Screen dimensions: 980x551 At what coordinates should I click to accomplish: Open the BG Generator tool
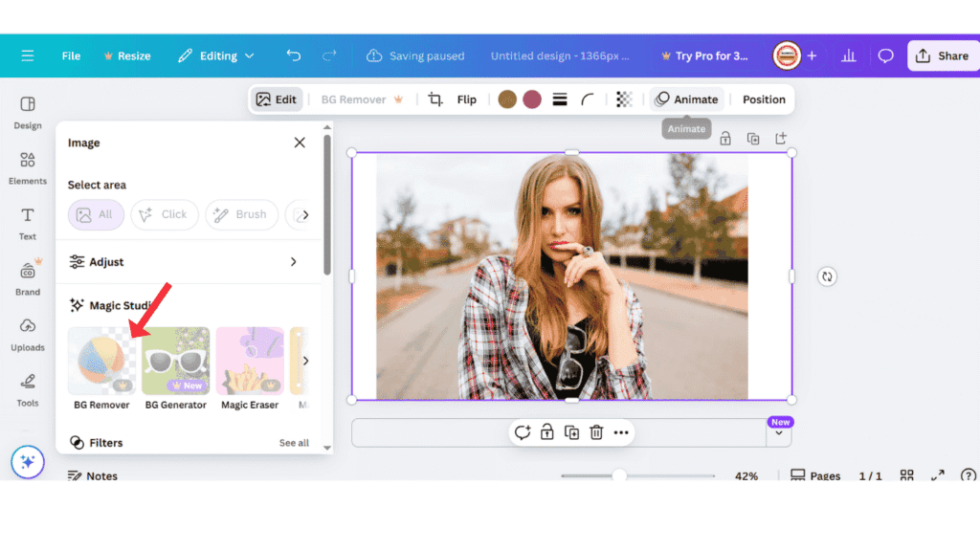[x=175, y=362]
